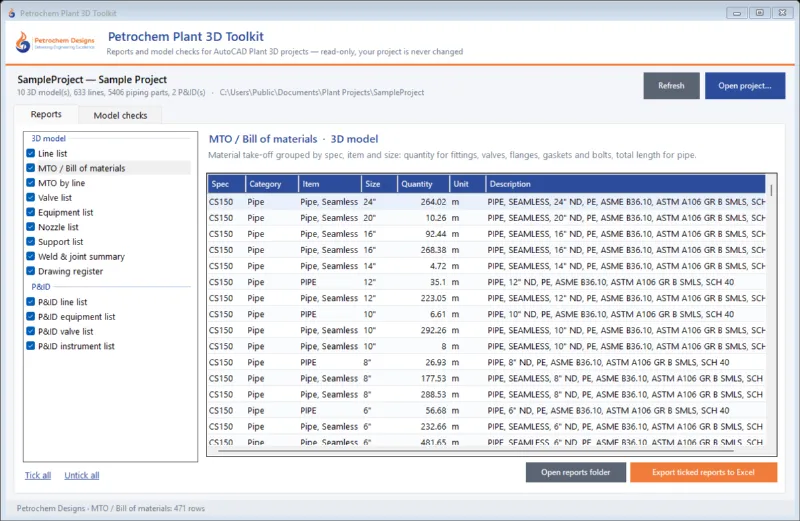This screenshot has height=521, width=800.
Task: Click the Open project... button
Action: 745,86
